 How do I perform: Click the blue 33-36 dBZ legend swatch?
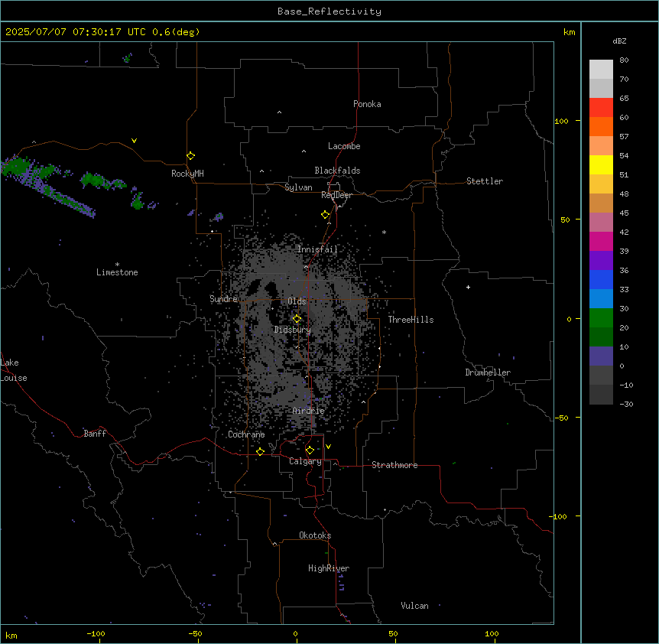tap(601, 279)
